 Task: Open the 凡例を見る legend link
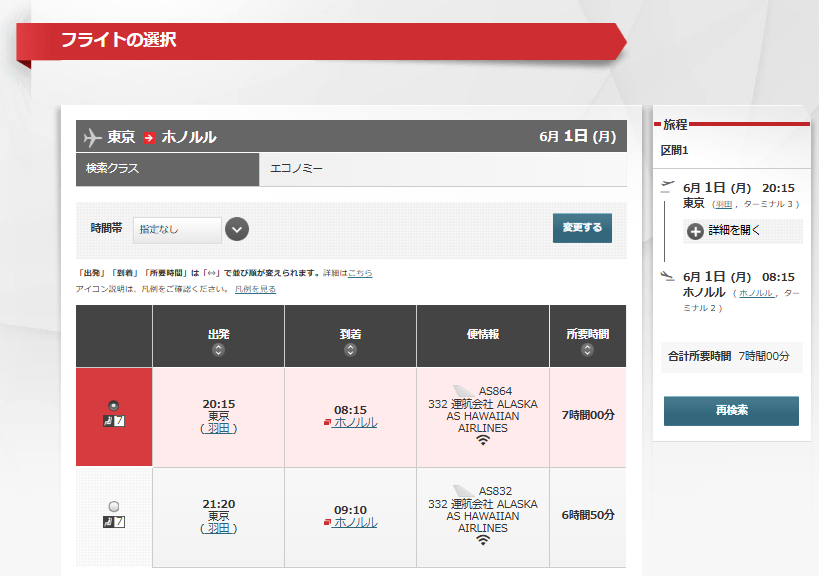tap(255, 289)
